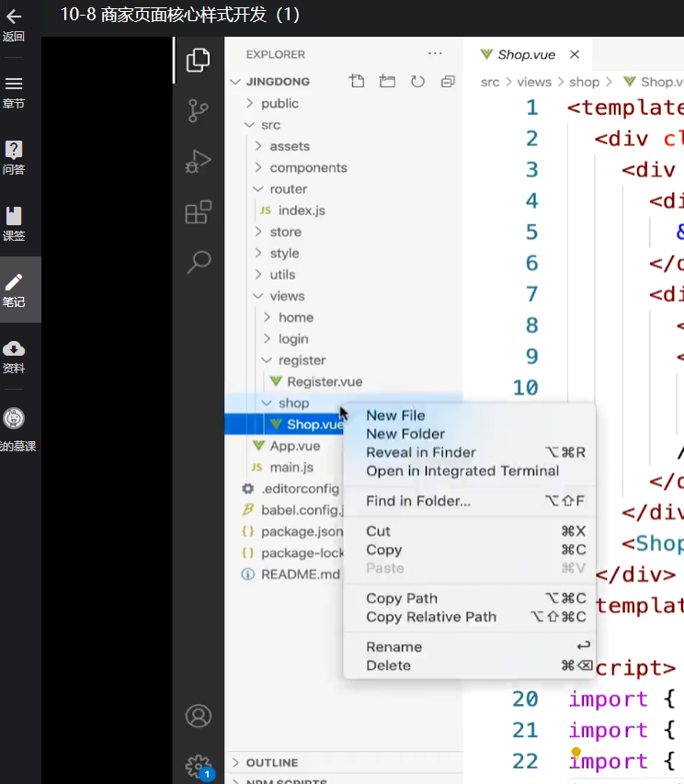Open the 问答 Q&A icon
Image resolution: width=684 pixels, height=784 pixels.
coord(14,150)
